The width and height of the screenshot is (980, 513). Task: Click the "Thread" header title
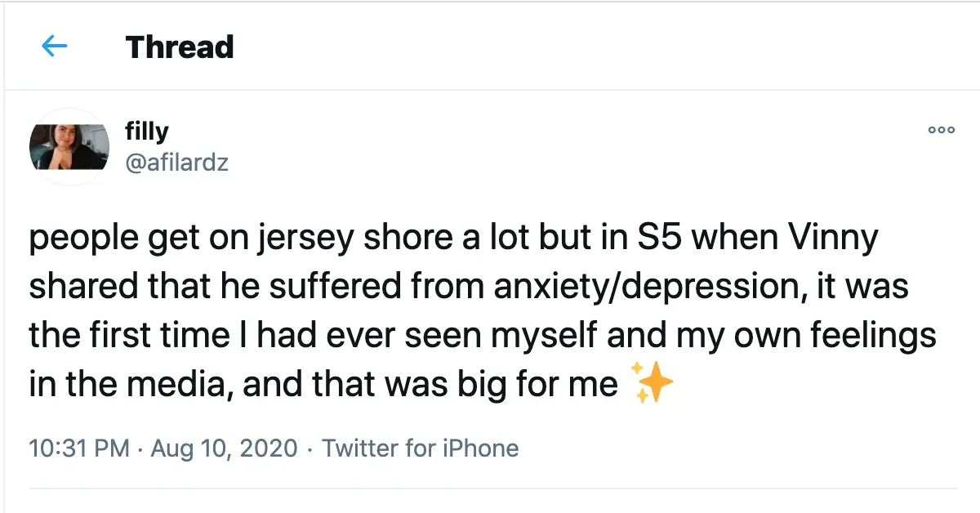tap(180, 47)
